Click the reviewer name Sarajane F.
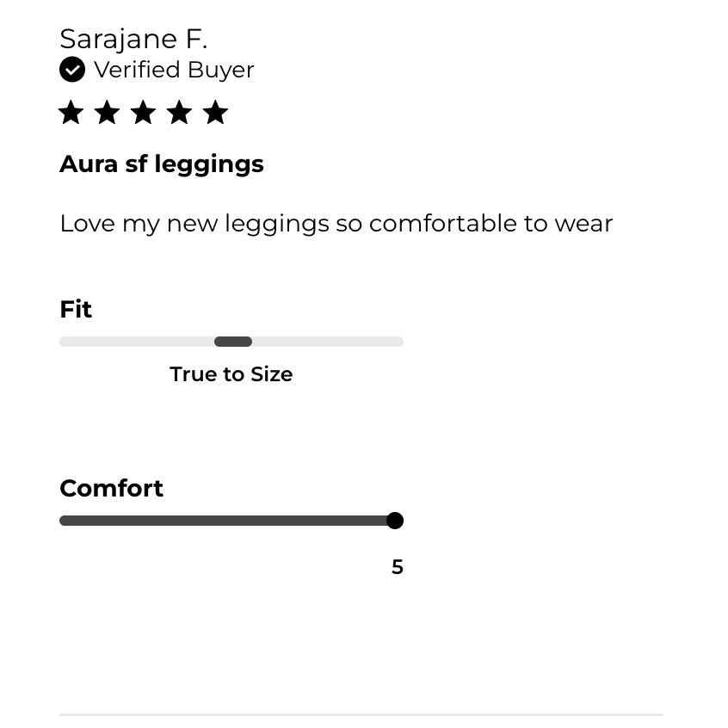Screen dimensions: 728x728 [x=133, y=39]
